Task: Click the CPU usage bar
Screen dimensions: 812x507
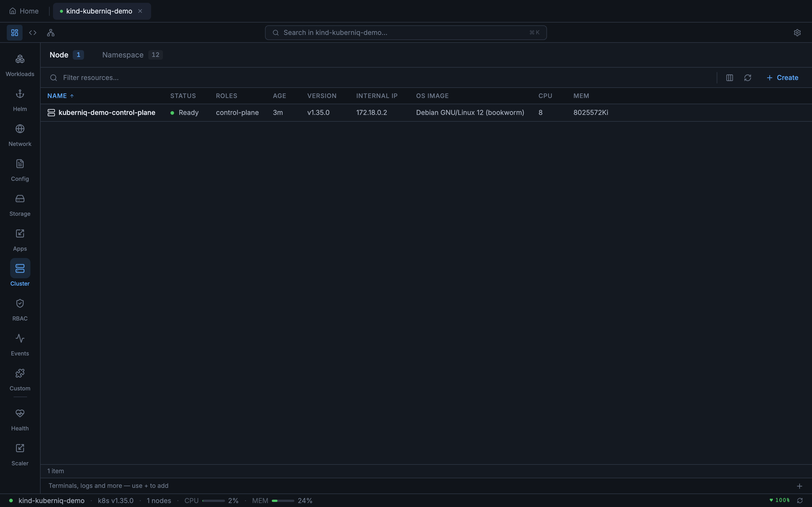Action: click(214, 500)
